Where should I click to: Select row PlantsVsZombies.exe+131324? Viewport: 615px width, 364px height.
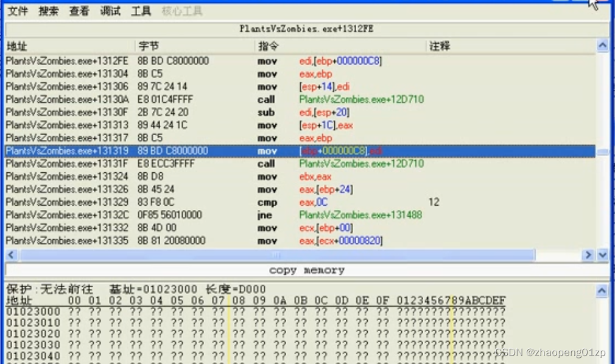click(300, 177)
